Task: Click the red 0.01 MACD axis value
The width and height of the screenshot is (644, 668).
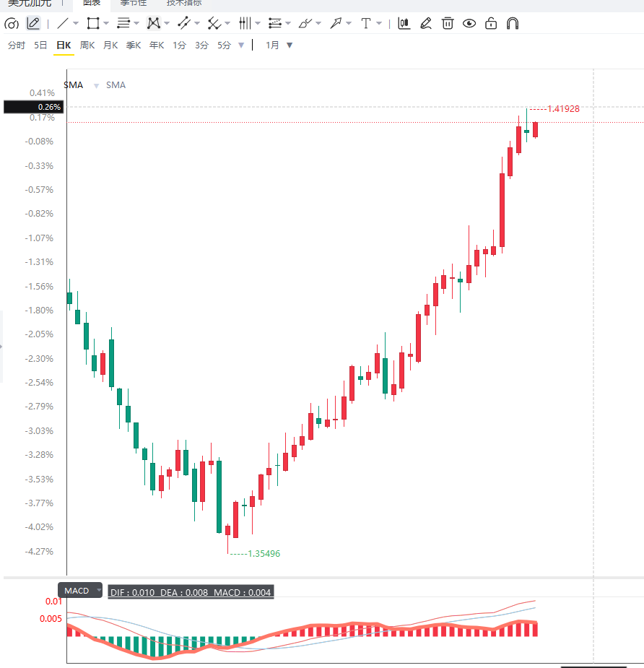Action: [53, 602]
